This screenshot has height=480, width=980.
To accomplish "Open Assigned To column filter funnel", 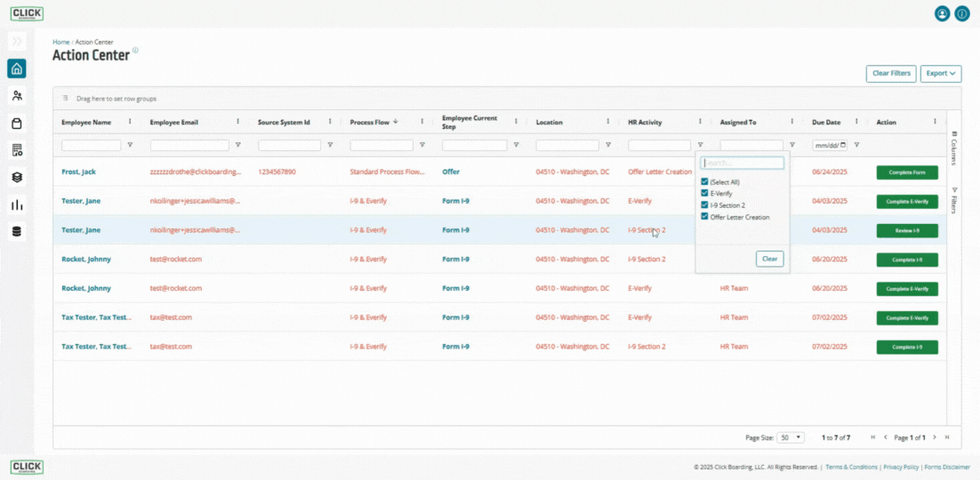I will point(791,145).
